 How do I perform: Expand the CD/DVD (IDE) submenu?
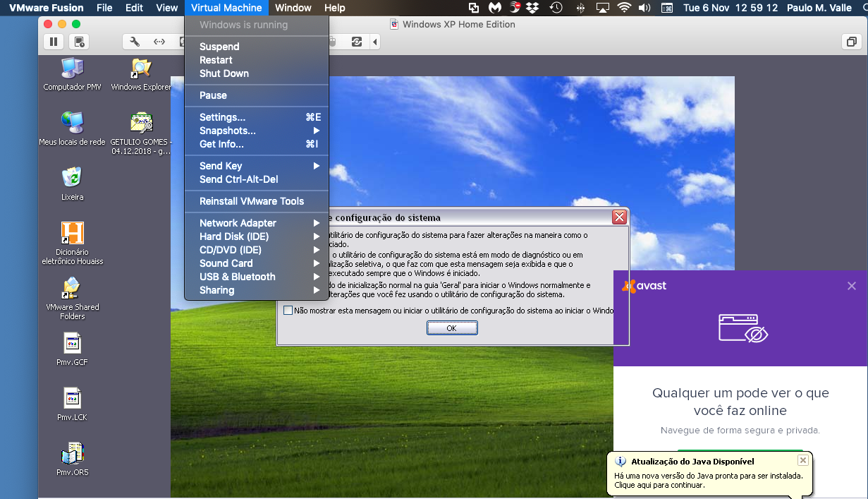point(257,250)
